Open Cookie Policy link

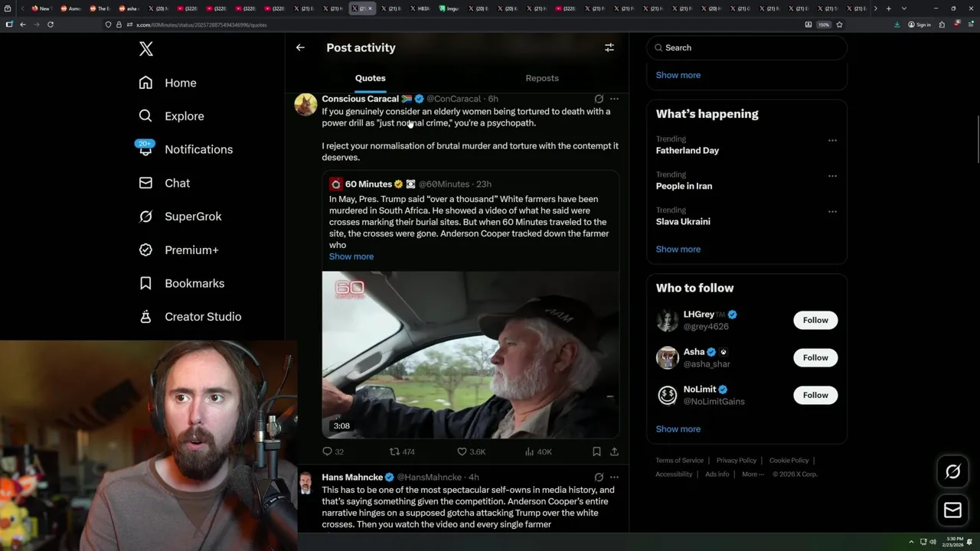pos(789,460)
